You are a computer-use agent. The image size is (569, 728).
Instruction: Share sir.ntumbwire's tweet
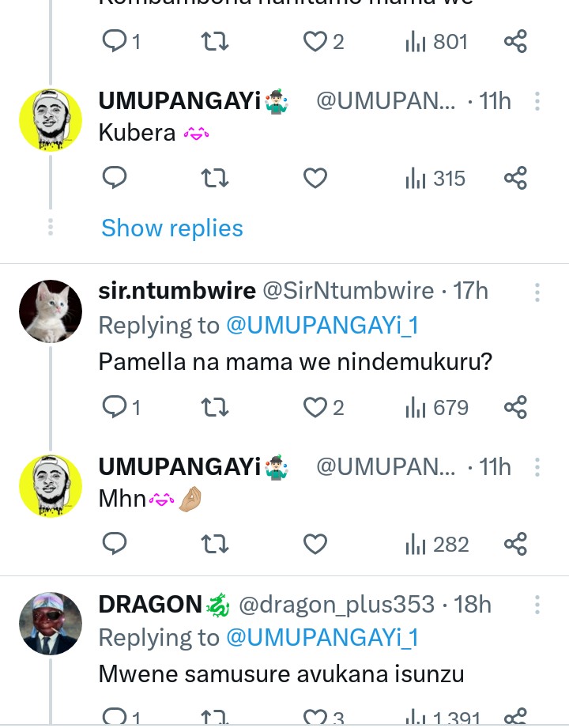click(515, 408)
